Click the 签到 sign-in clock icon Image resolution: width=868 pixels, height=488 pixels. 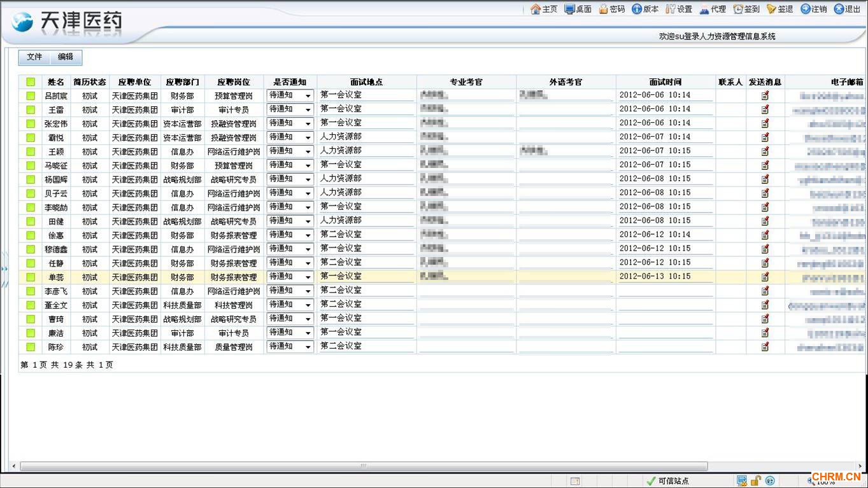coord(737,10)
